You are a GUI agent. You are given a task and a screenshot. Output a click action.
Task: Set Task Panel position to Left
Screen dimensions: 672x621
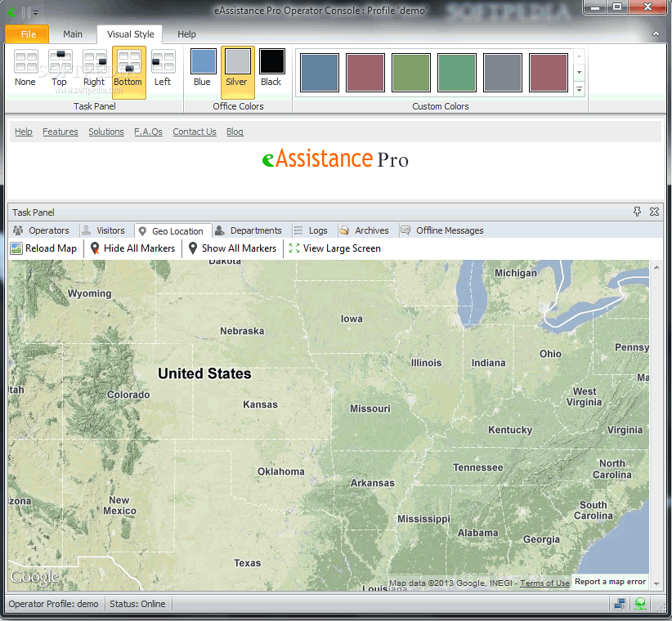(x=163, y=69)
